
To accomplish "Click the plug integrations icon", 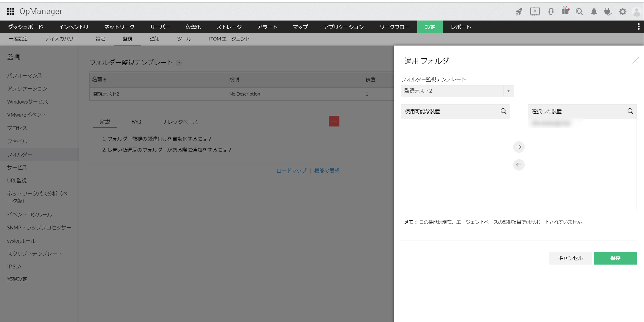I will (x=608, y=12).
